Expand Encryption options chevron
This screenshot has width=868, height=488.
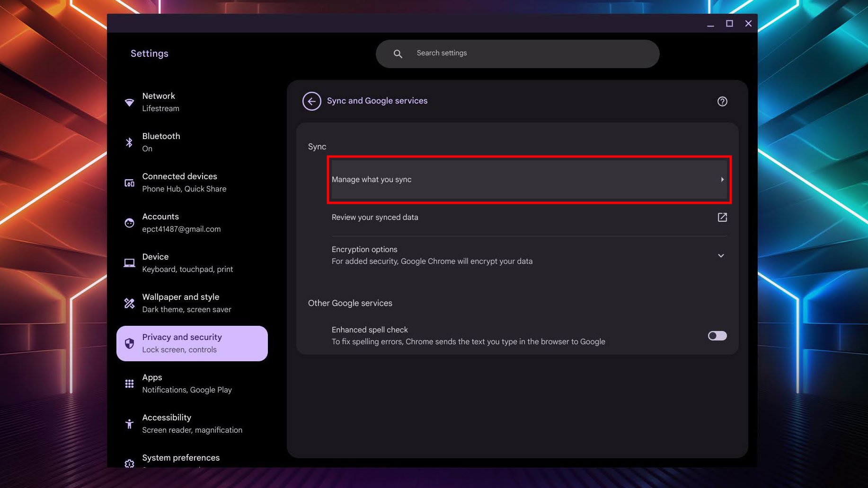pyautogui.click(x=720, y=255)
